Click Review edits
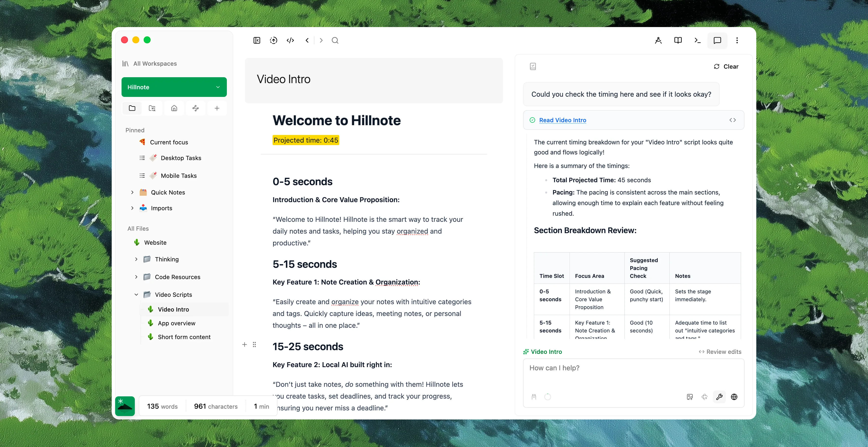868x447 pixels. click(720, 352)
